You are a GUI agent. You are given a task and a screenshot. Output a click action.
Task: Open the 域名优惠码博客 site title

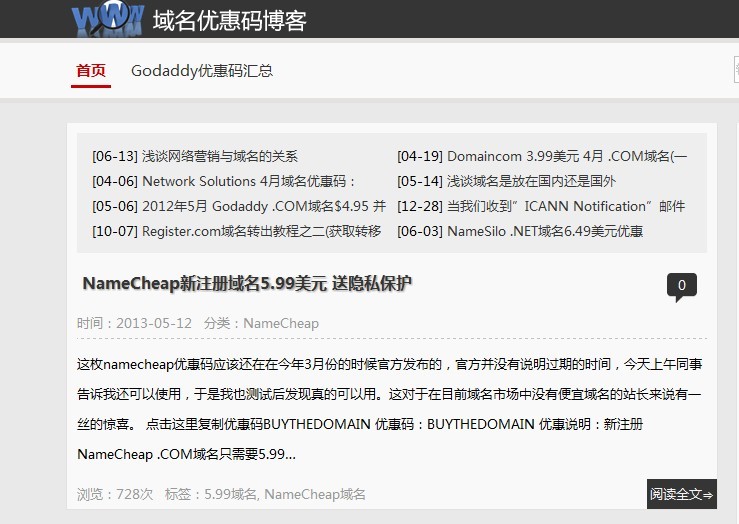230,21
